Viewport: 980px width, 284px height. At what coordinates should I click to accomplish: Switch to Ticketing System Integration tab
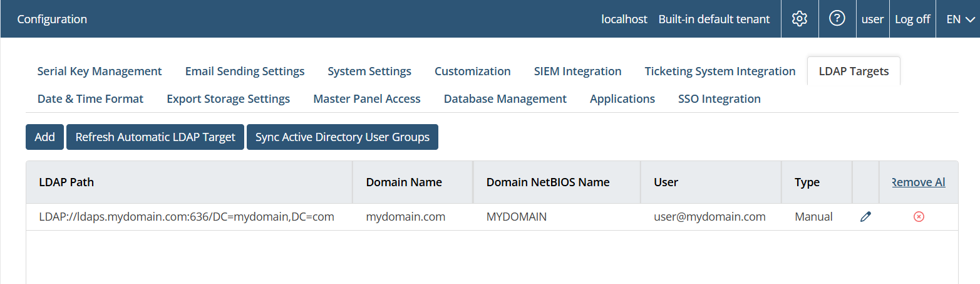720,71
